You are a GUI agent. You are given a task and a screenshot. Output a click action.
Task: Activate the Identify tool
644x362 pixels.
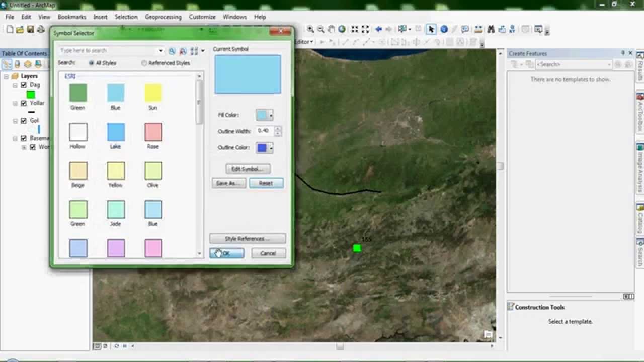(444, 29)
